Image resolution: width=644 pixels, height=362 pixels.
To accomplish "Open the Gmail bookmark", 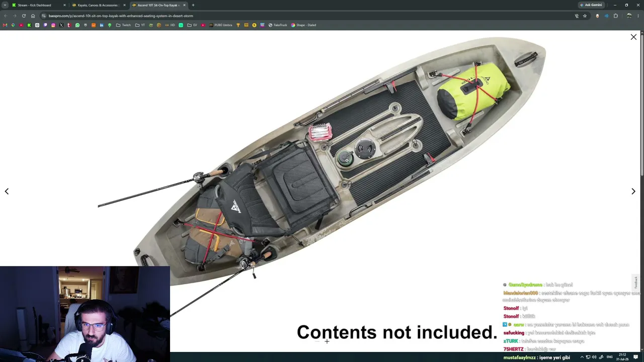I will 5,25.
